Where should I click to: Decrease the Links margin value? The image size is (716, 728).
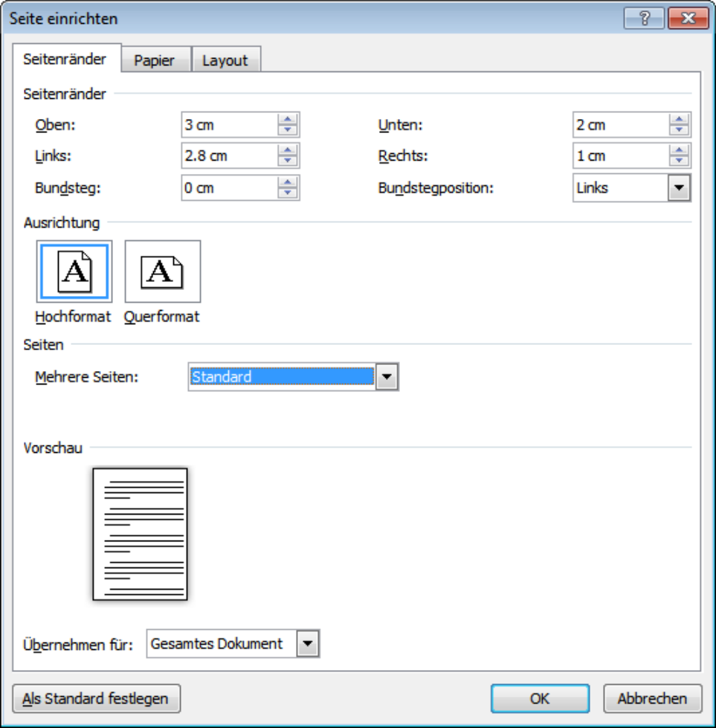(x=288, y=161)
